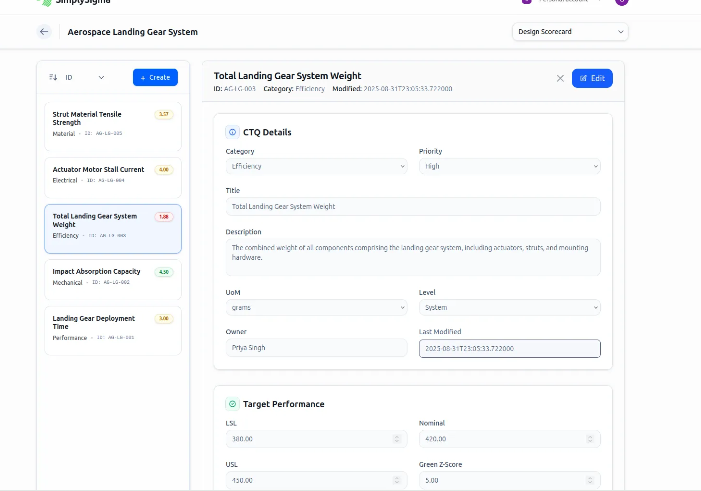This screenshot has width=701, height=491.
Task: Open the UoM grams dropdown
Action: [317, 308]
